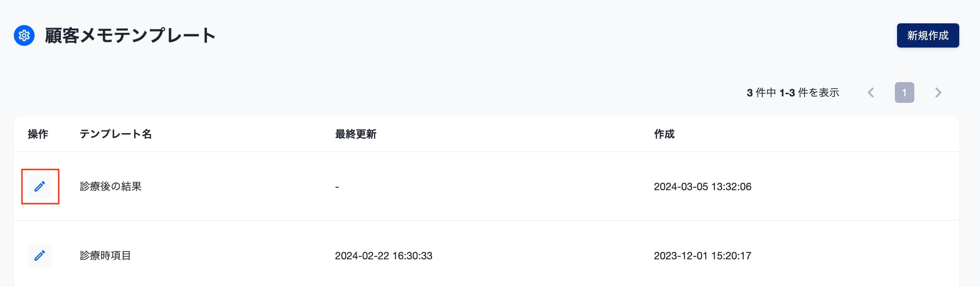Click the 2024-02-22 16:30:33 last updated date
The height and width of the screenshot is (287, 980).
384,255
